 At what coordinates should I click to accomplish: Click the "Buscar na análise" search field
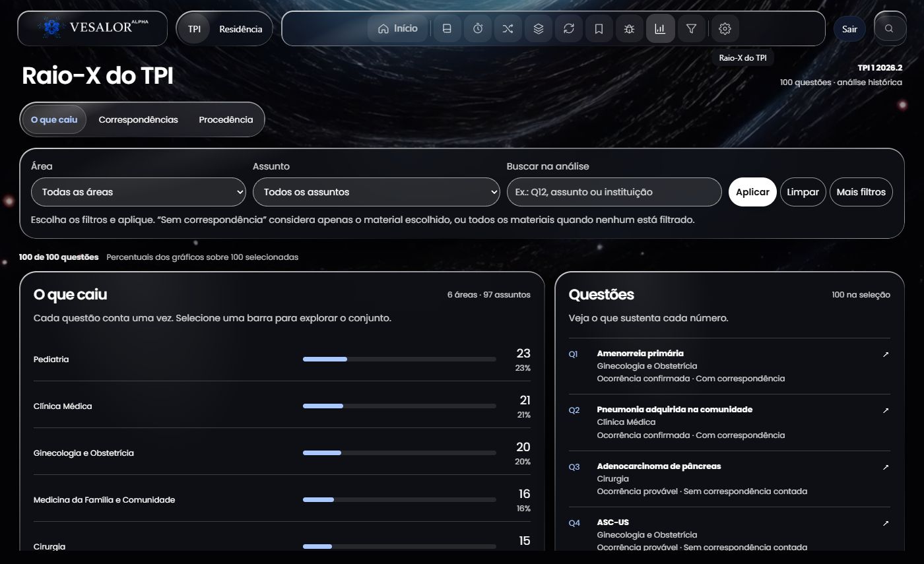pos(614,192)
